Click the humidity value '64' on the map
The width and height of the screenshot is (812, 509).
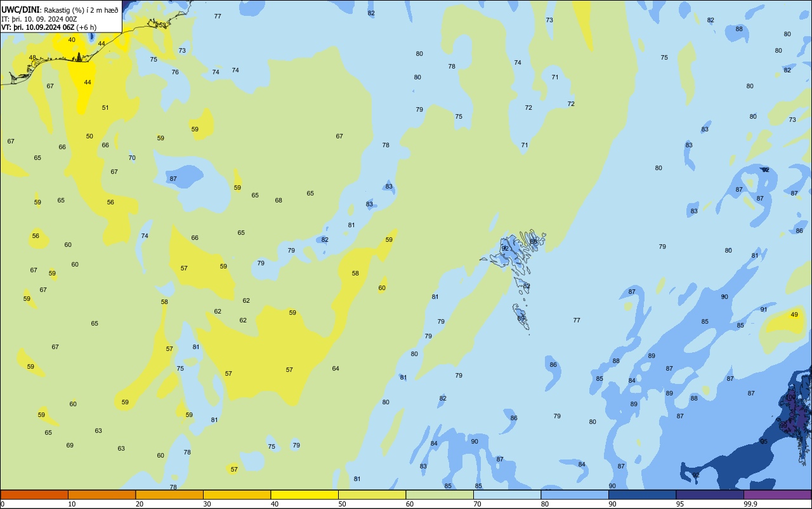tap(336, 369)
